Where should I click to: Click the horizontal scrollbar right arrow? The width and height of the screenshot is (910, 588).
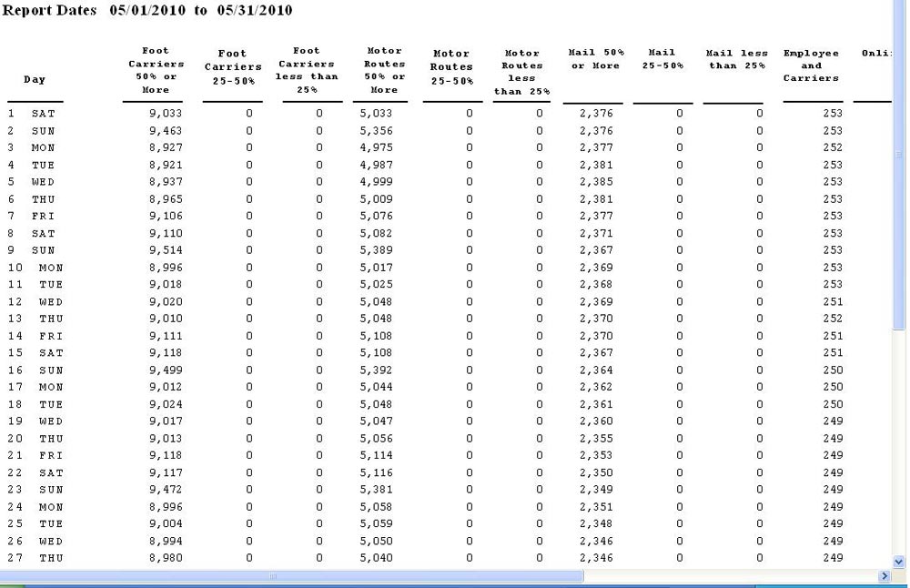click(884, 576)
